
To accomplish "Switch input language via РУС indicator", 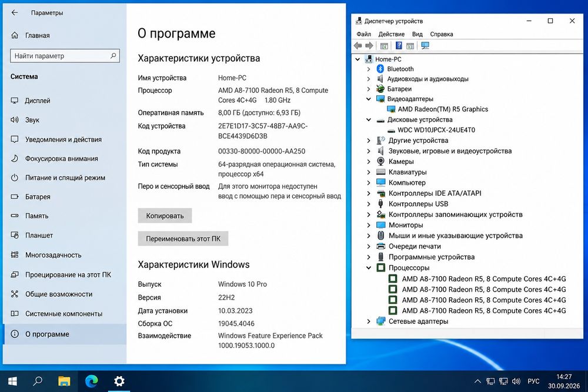I will 533,381.
